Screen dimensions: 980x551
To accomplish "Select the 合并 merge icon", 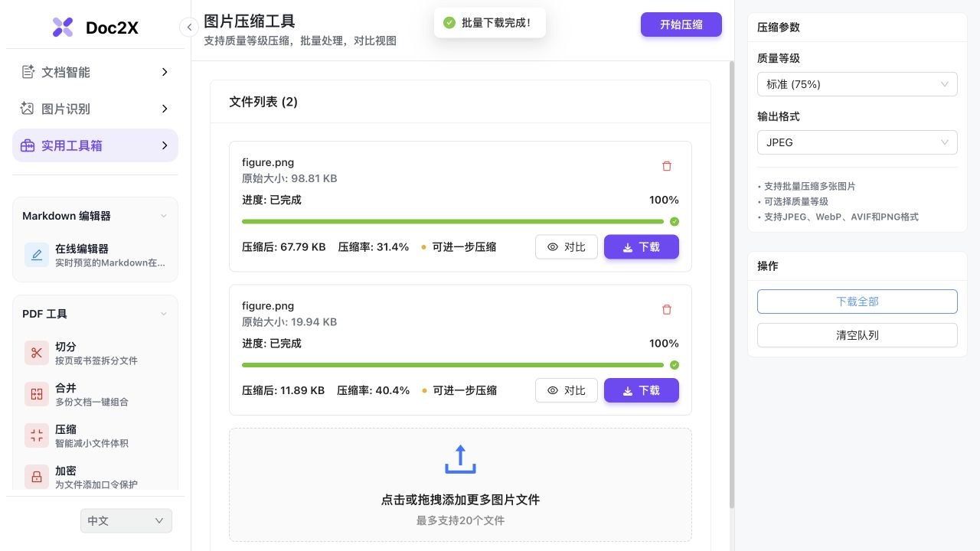I will [x=37, y=394].
